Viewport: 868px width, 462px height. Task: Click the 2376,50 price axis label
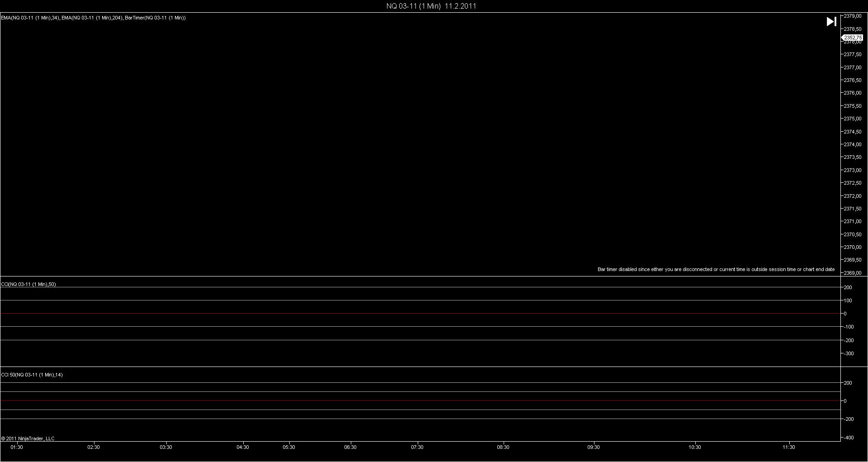click(x=853, y=80)
